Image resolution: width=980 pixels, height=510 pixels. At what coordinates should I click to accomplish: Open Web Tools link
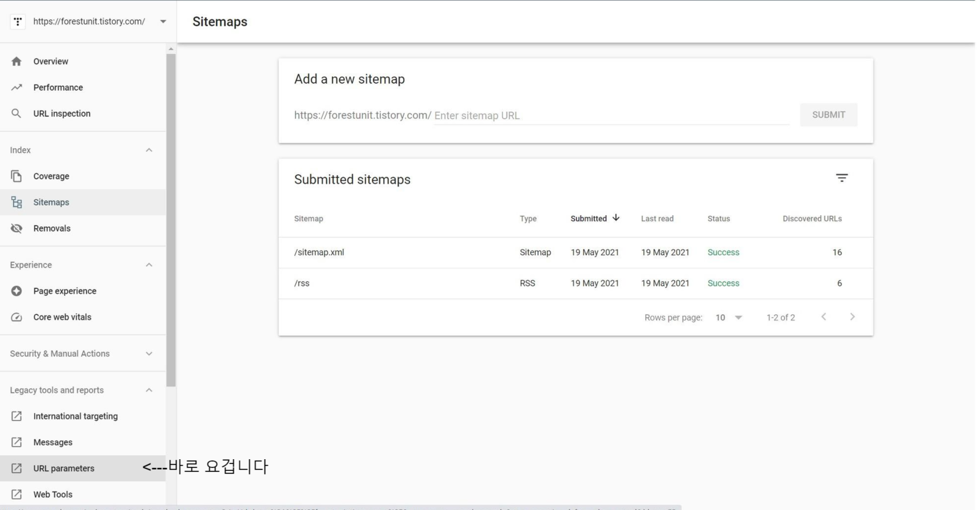coord(83,494)
